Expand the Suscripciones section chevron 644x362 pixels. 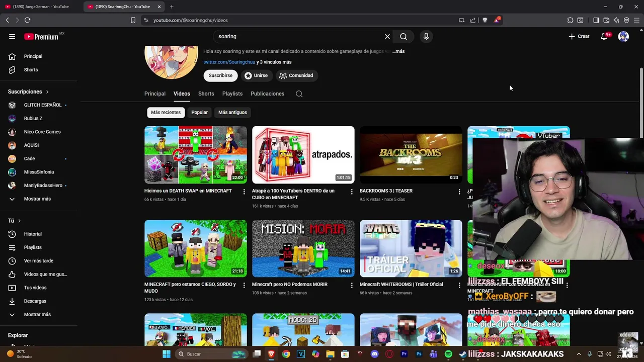[47, 92]
